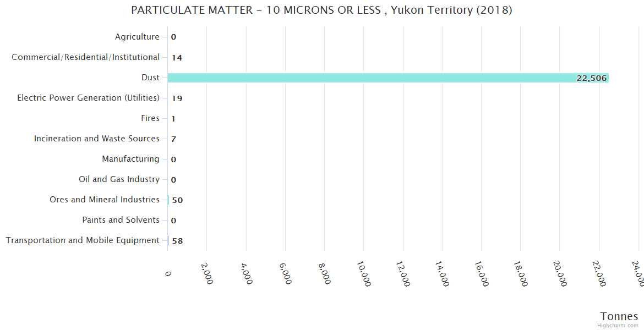Screen dimensions: 644x330
Task: Select Incineration and Waste Sources label
Action: [x=97, y=139]
